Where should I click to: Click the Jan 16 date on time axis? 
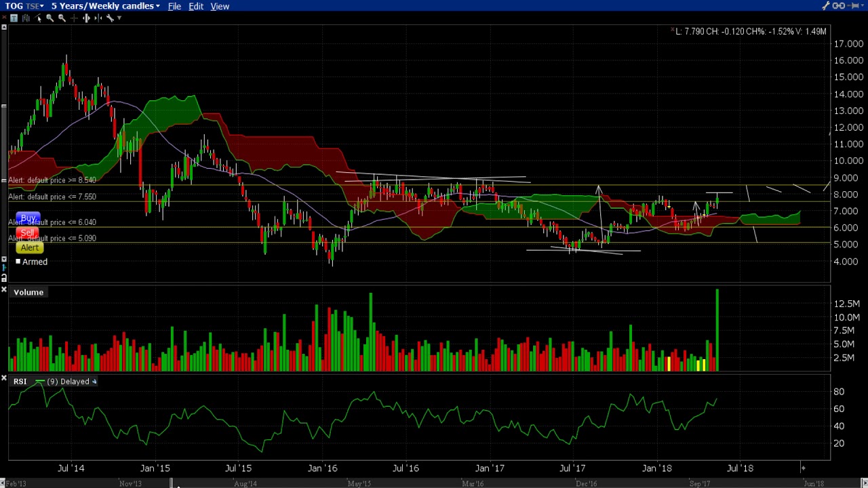(x=322, y=468)
